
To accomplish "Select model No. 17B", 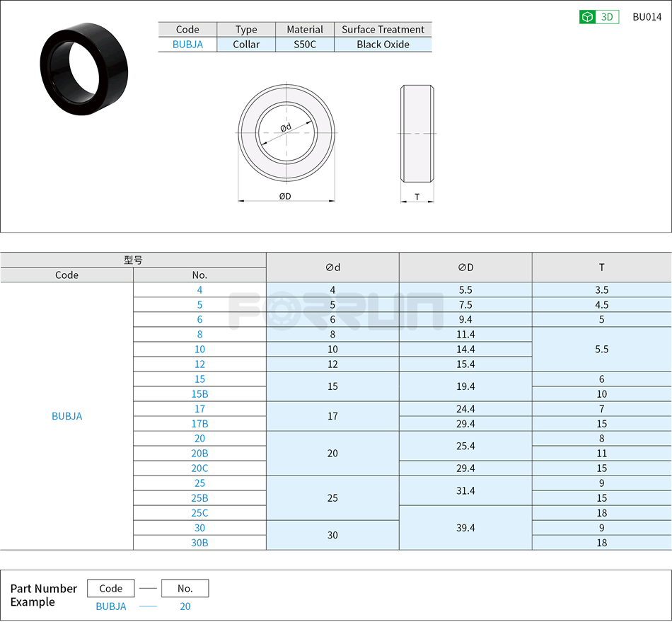I will (199, 424).
